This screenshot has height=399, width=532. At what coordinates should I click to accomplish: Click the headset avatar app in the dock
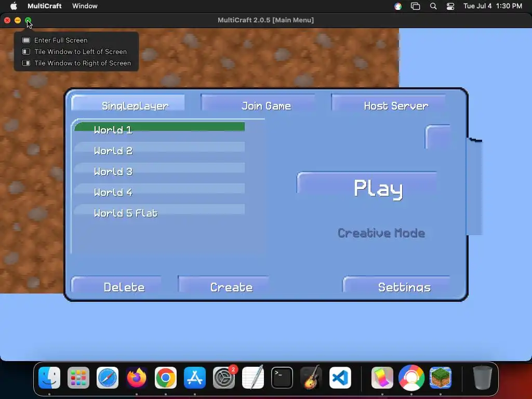pyautogui.click(x=411, y=378)
